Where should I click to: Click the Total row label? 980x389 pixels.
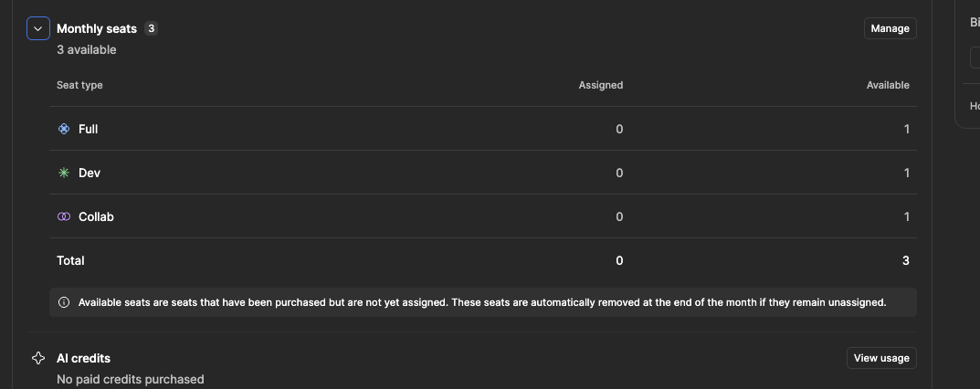[70, 260]
